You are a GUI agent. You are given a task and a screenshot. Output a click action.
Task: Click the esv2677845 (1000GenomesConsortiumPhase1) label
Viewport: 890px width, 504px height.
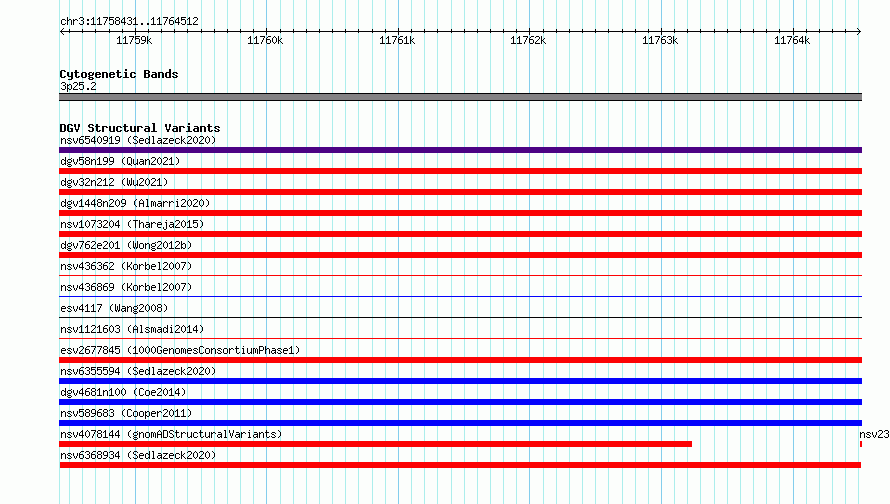point(180,350)
